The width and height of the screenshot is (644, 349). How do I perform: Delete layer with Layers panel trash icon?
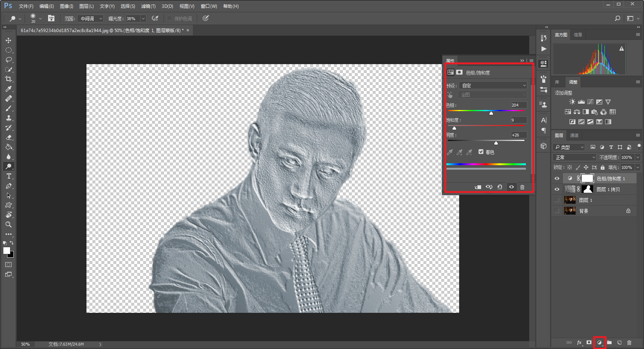tap(629, 342)
